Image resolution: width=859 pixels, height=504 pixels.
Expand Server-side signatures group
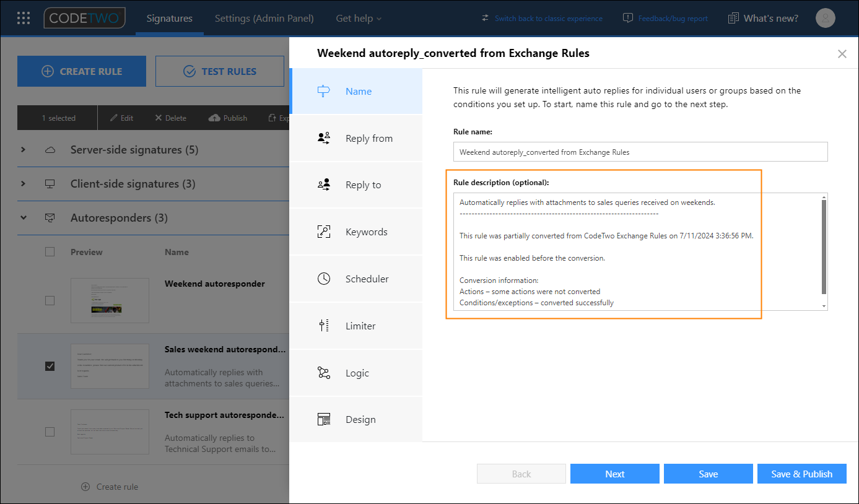[x=24, y=150]
